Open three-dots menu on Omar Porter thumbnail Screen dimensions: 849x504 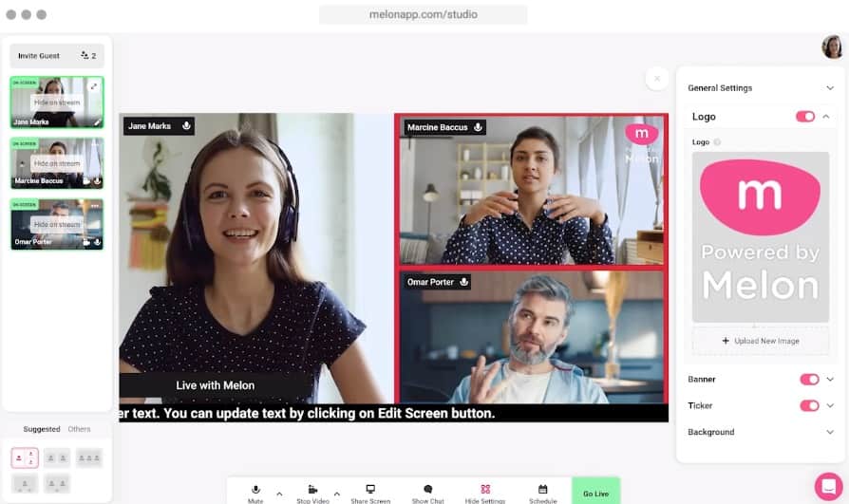pos(95,206)
